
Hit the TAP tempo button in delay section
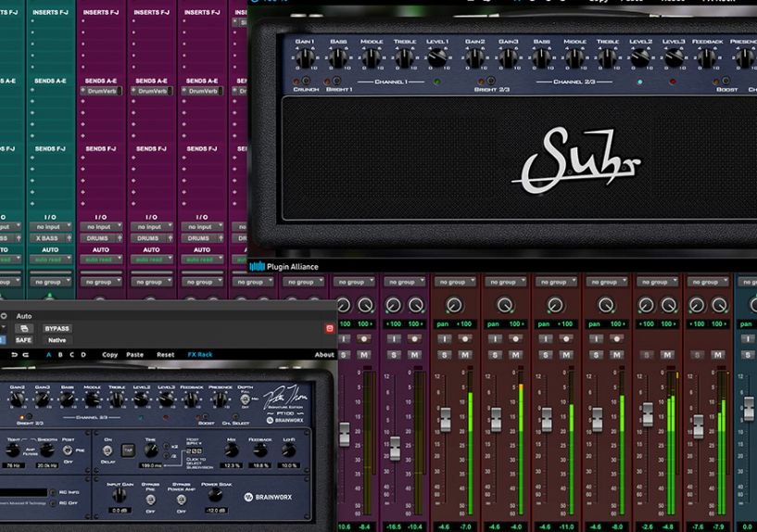128,450
